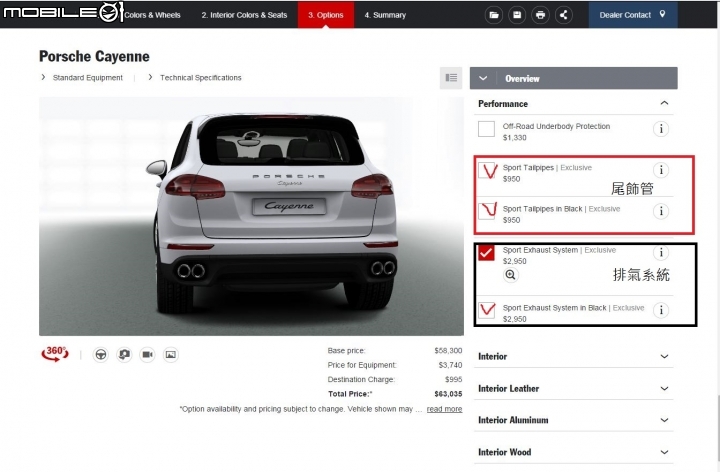Collapse the Performance section

coord(574,104)
